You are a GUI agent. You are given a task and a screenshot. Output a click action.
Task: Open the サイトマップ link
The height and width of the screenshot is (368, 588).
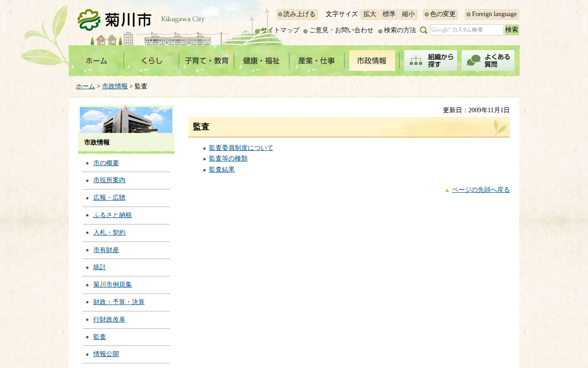coord(280,30)
